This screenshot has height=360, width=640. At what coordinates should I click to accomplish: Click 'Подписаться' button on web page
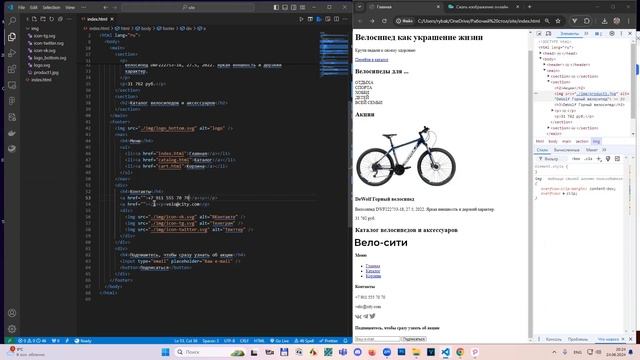point(413,339)
